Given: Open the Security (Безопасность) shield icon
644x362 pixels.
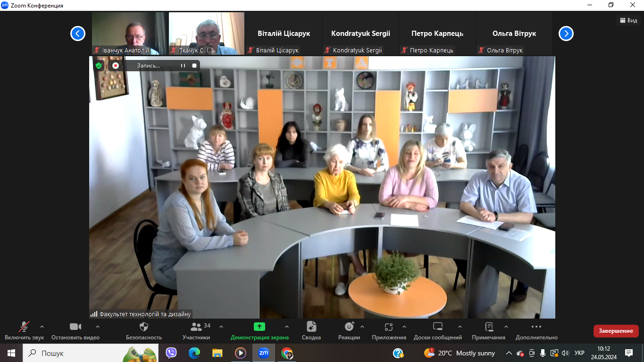Looking at the screenshot, I should (144, 327).
